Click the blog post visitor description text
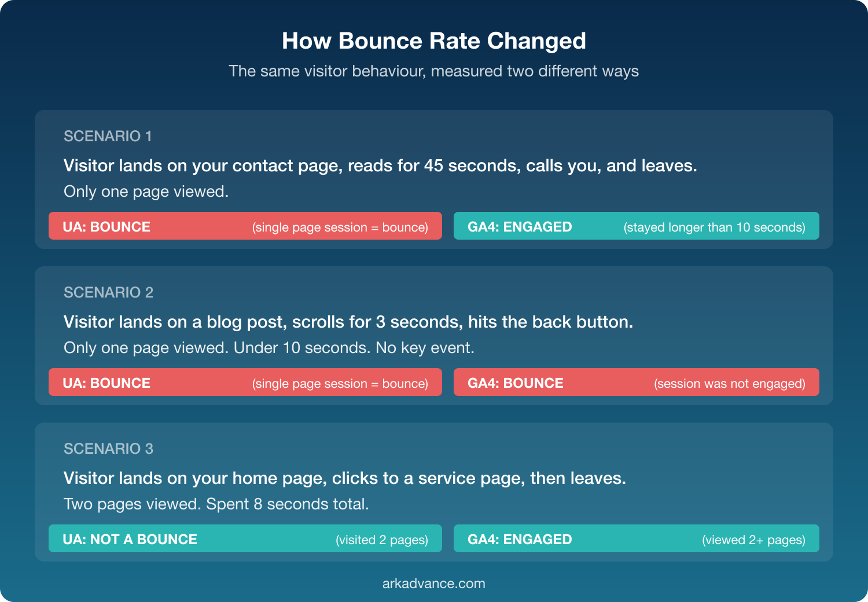The width and height of the screenshot is (868, 602). [348, 322]
